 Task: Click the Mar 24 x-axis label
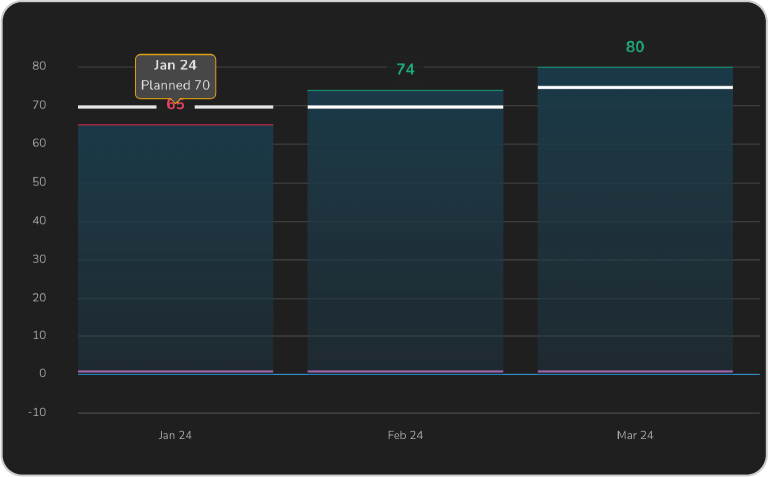(x=635, y=436)
